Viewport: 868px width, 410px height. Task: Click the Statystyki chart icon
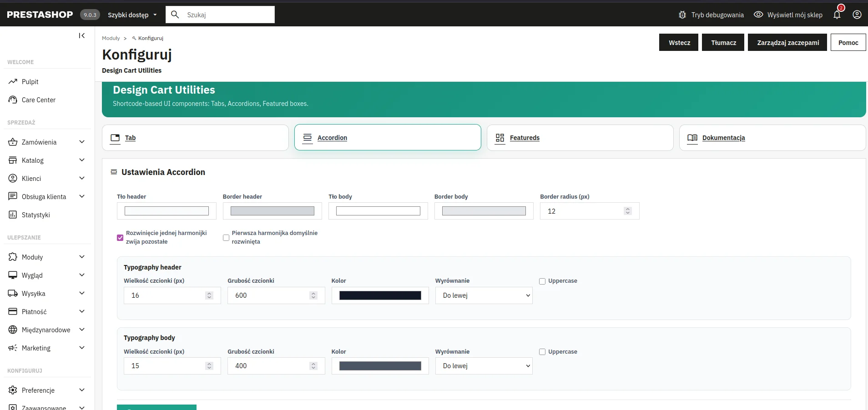click(13, 215)
